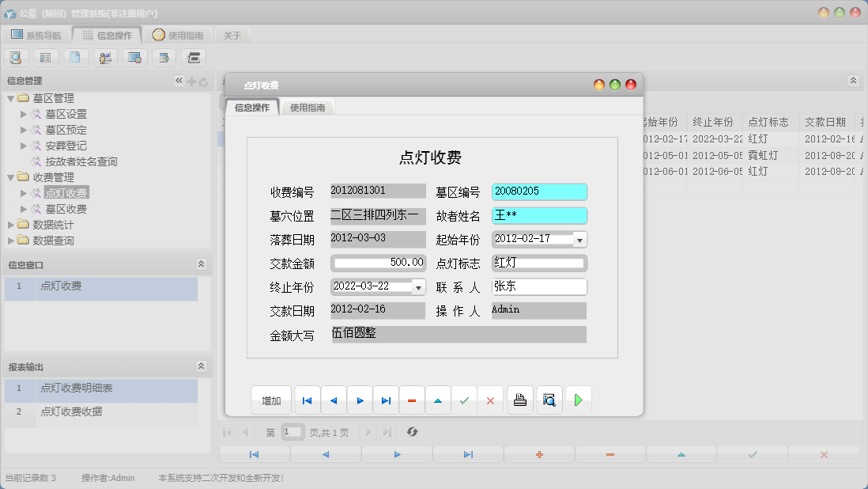Viewport: 868px width, 489px height.
Task: Delete the record using the red minus icon
Action: [412, 400]
